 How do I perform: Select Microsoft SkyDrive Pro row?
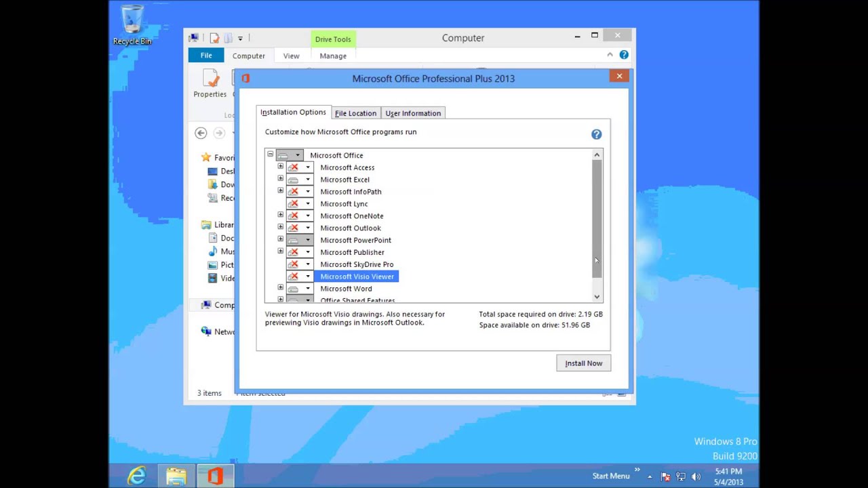click(x=357, y=264)
